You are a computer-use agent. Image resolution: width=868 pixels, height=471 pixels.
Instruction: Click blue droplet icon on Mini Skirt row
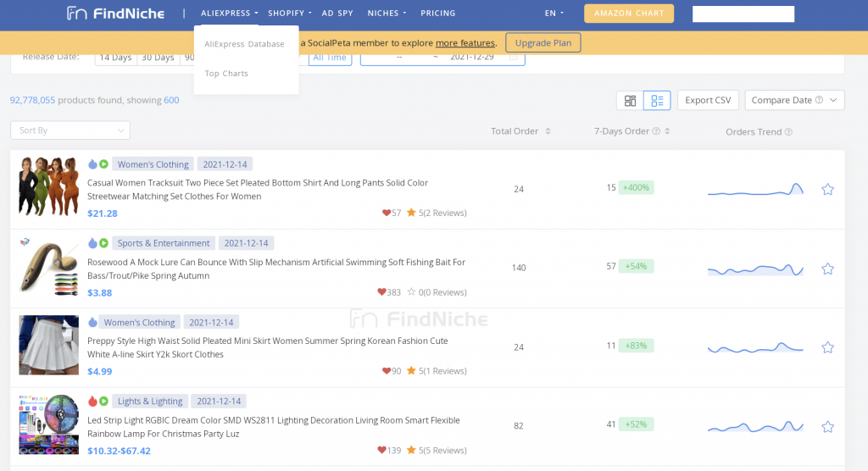(x=92, y=322)
